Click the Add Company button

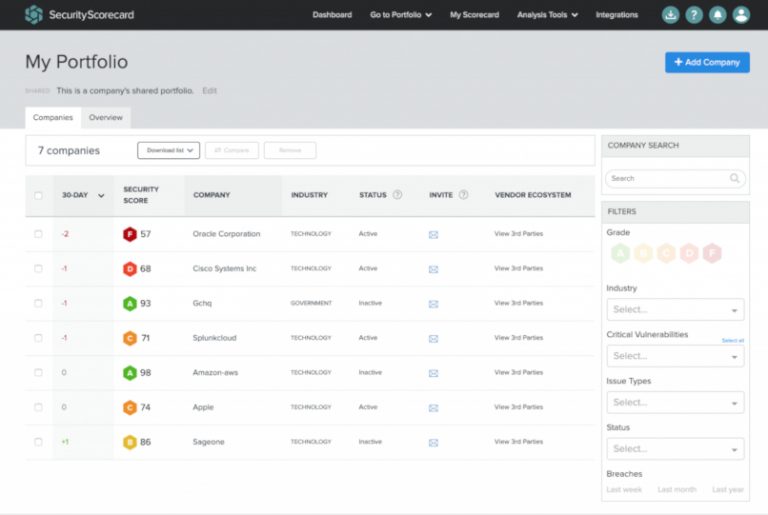click(x=707, y=62)
